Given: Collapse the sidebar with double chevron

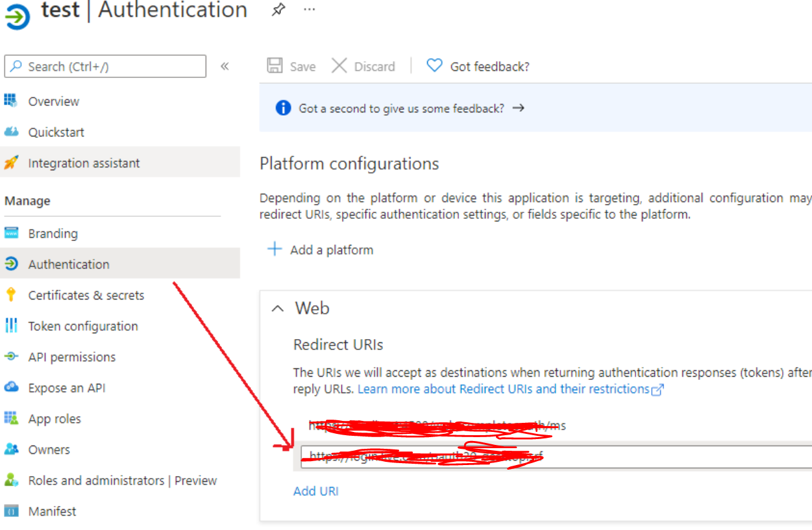Looking at the screenshot, I should pyautogui.click(x=225, y=66).
